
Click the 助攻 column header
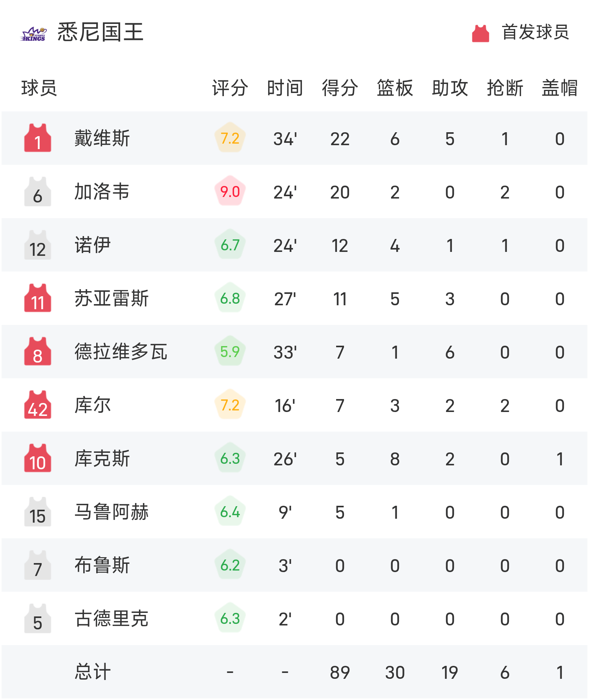(450, 88)
